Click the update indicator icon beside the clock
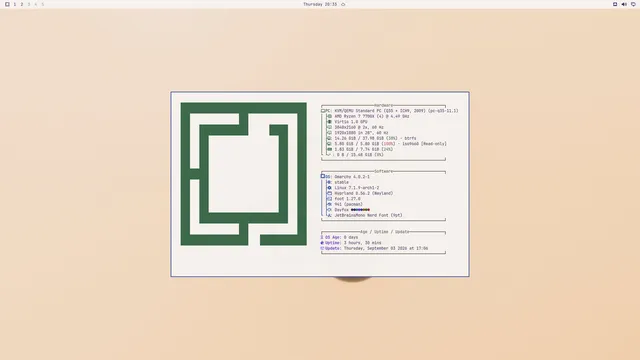640x360 pixels. (343, 4)
